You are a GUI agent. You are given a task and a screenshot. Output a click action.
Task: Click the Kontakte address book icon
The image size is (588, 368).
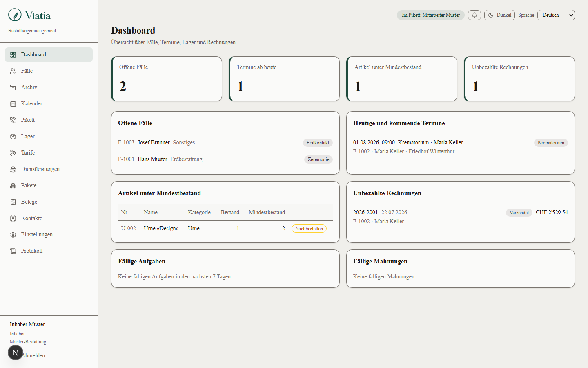pos(13,218)
